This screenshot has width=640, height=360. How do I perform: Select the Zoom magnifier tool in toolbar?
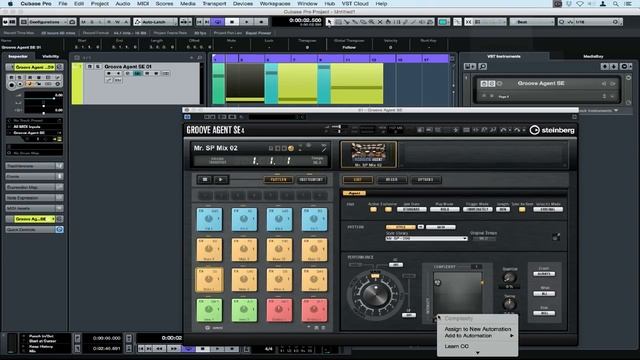pos(371,22)
